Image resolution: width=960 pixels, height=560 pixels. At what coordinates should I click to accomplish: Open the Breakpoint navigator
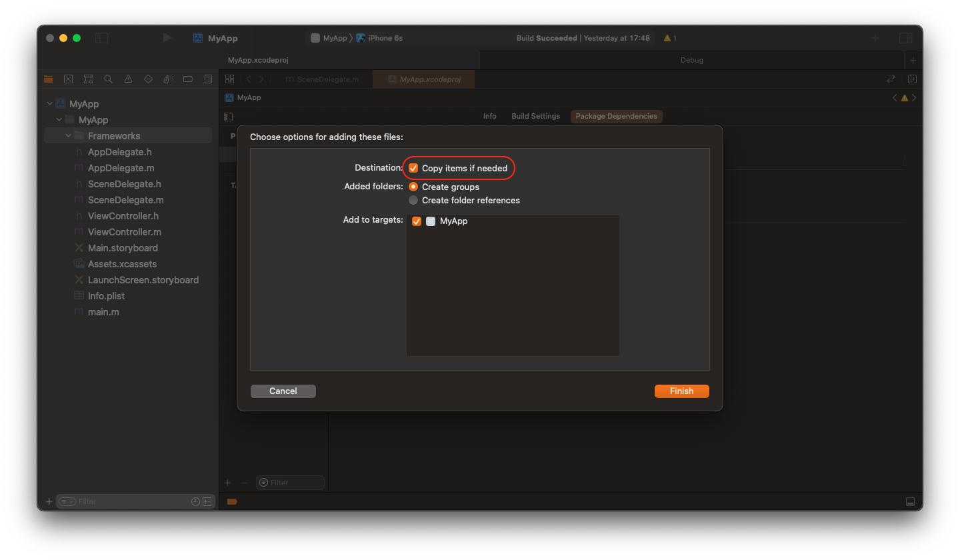point(188,79)
